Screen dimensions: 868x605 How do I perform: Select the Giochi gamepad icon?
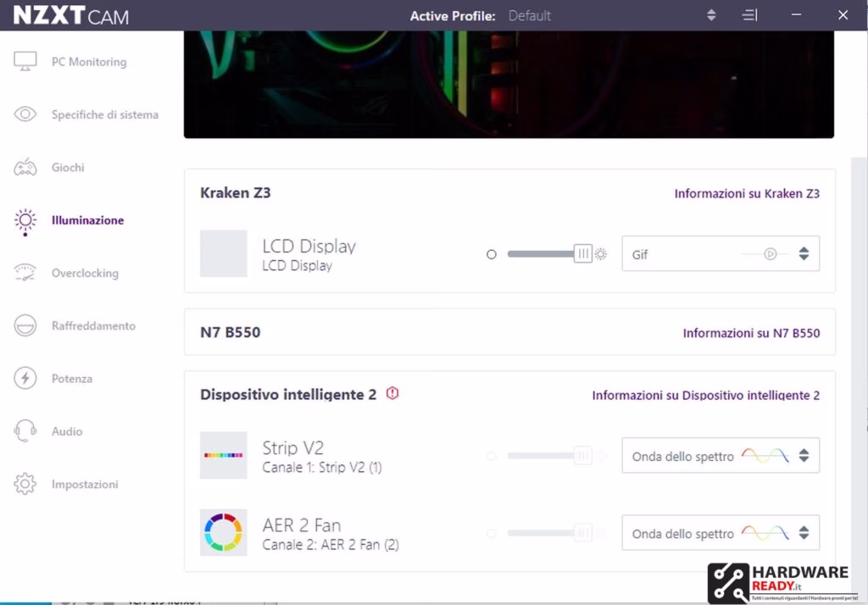click(x=25, y=167)
